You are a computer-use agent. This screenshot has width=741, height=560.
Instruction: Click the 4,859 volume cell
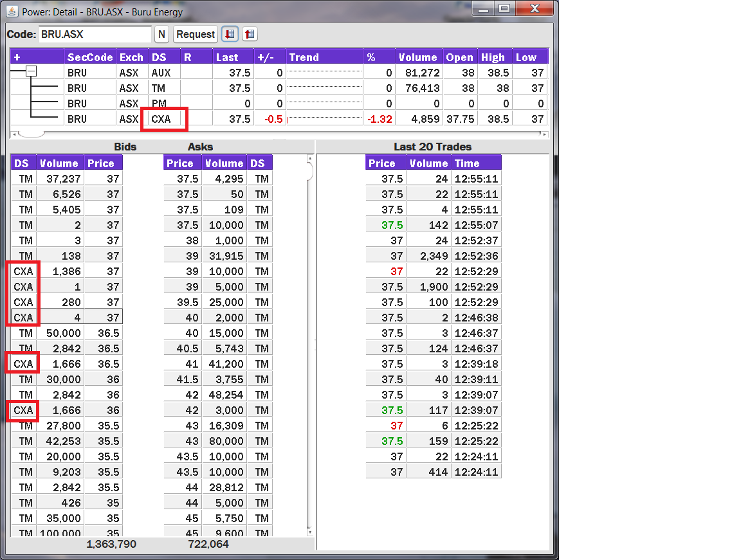pos(419,119)
